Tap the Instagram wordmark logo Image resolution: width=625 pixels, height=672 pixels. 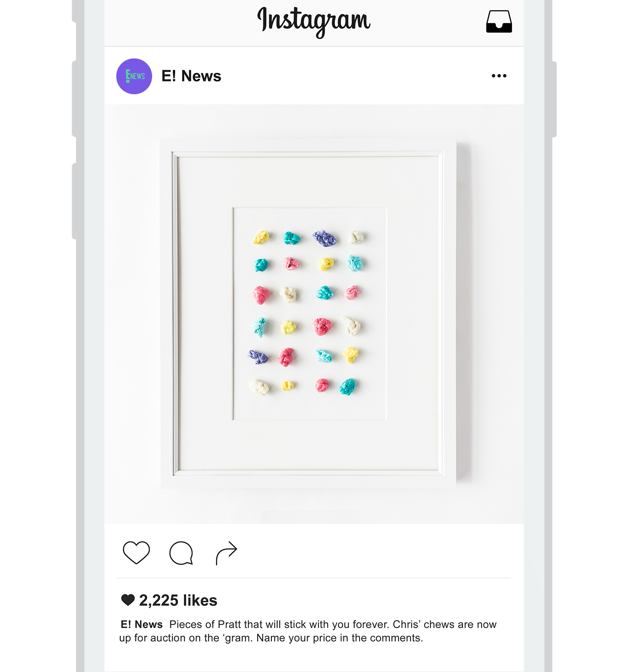[313, 22]
